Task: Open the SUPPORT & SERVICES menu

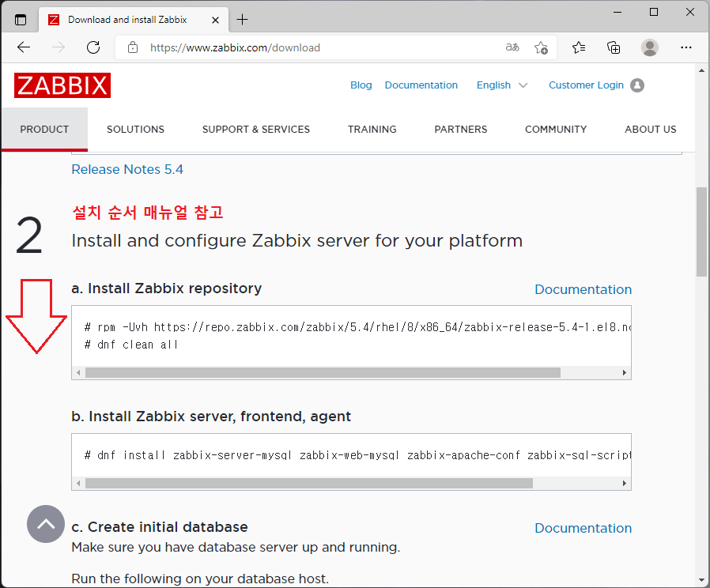Action: pos(256,130)
